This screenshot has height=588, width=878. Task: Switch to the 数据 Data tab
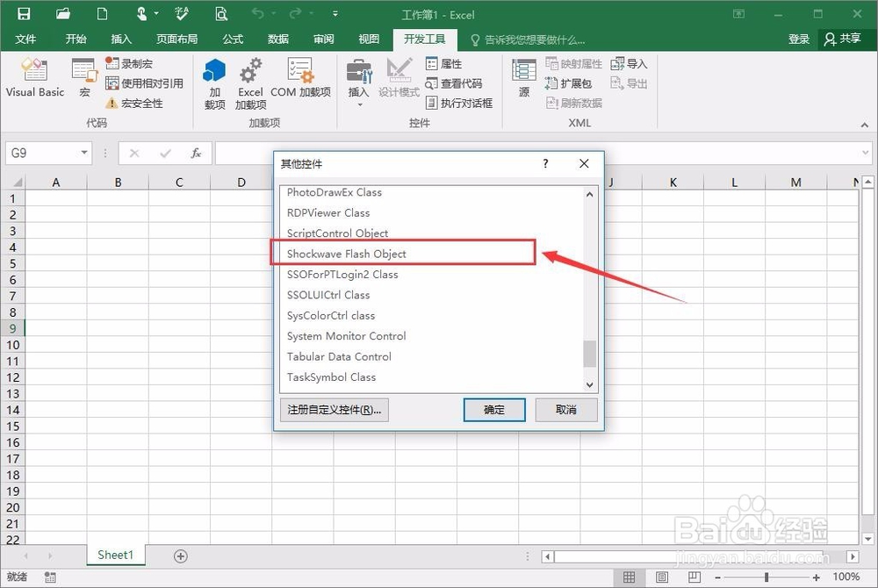278,39
